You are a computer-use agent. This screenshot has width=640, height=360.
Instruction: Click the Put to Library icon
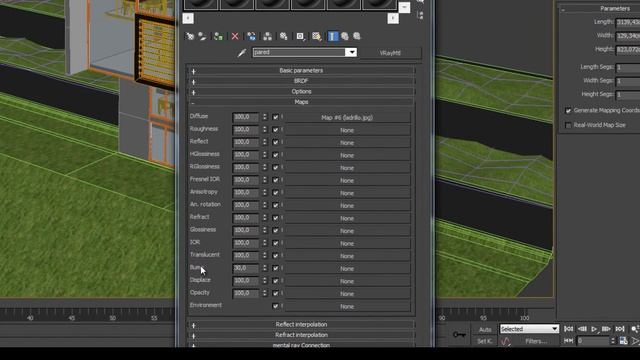(x=283, y=36)
